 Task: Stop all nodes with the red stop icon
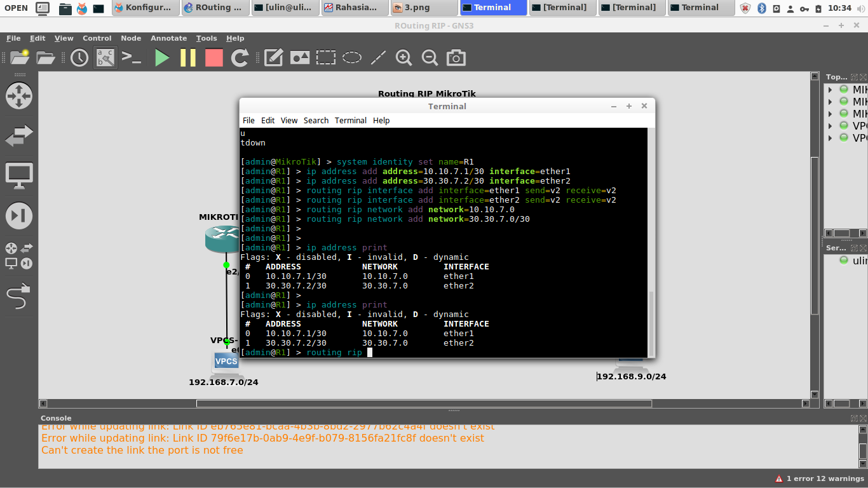(214, 57)
